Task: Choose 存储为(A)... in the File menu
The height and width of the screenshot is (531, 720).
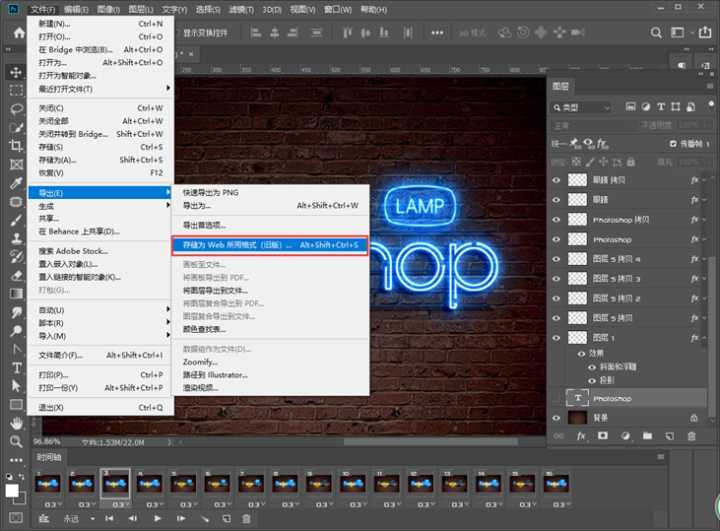Action: coord(101,160)
